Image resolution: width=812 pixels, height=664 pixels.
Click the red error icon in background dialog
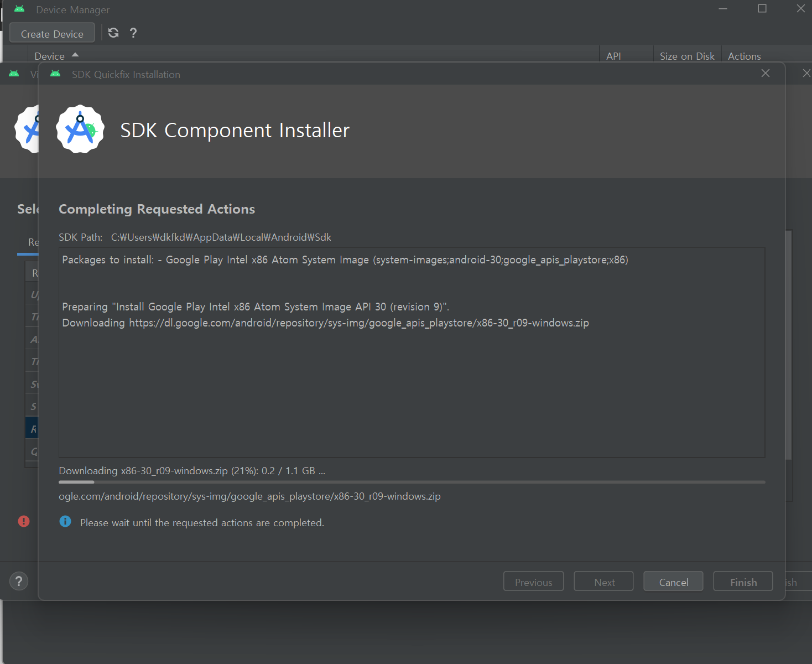point(24,521)
